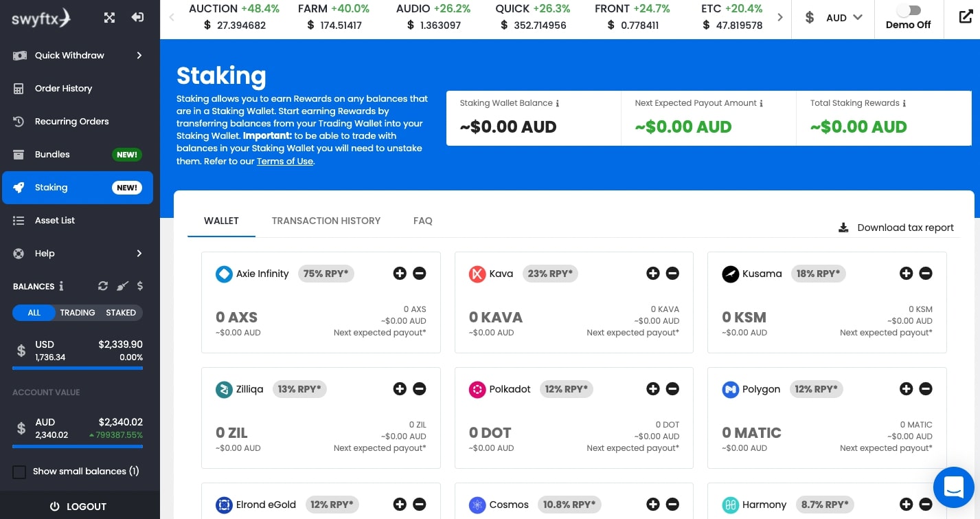Check the Show small balances box
Viewport: 980px width, 519px height.
click(x=20, y=472)
